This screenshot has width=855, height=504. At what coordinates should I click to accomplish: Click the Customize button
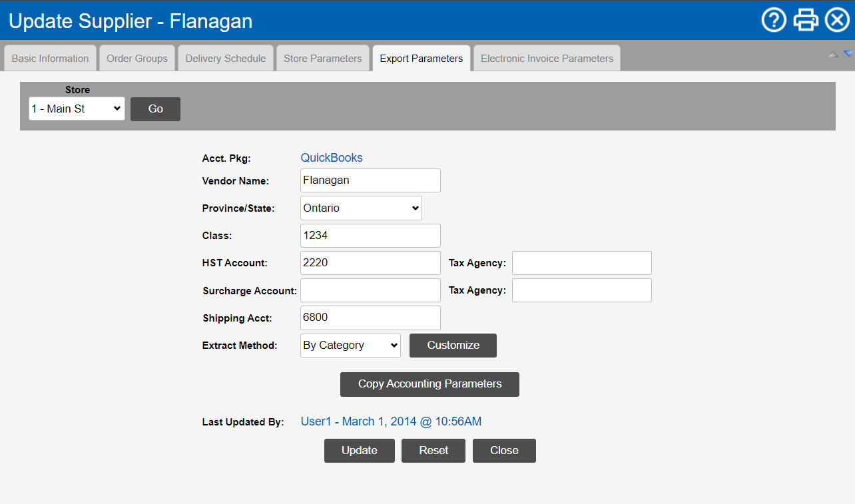(453, 345)
